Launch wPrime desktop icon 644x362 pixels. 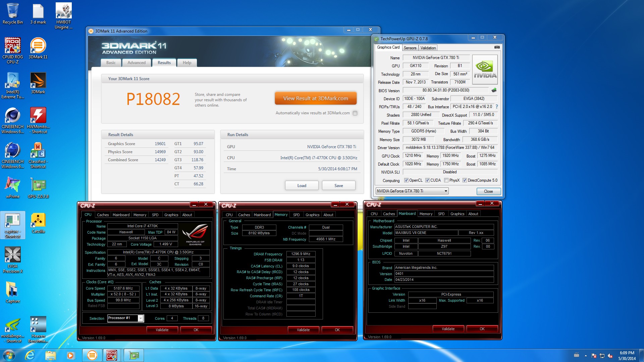point(13,188)
